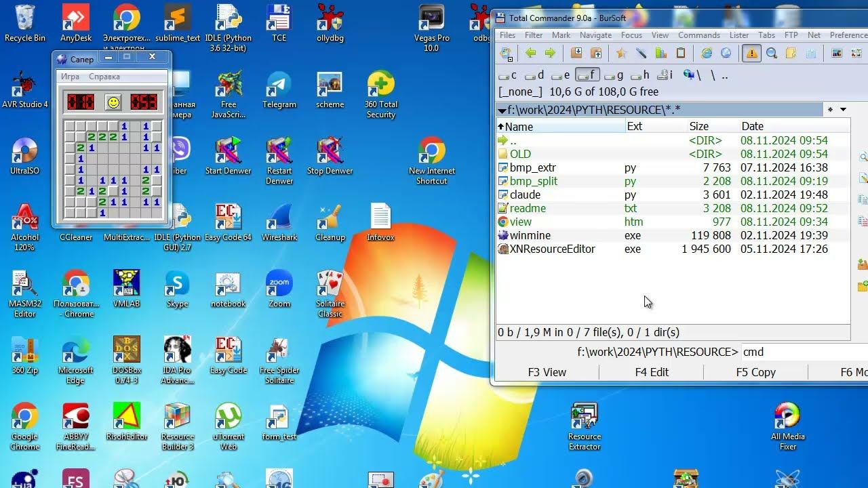This screenshot has width=868, height=488.
Task: Switch to drive e in Total Commander
Action: (x=560, y=75)
